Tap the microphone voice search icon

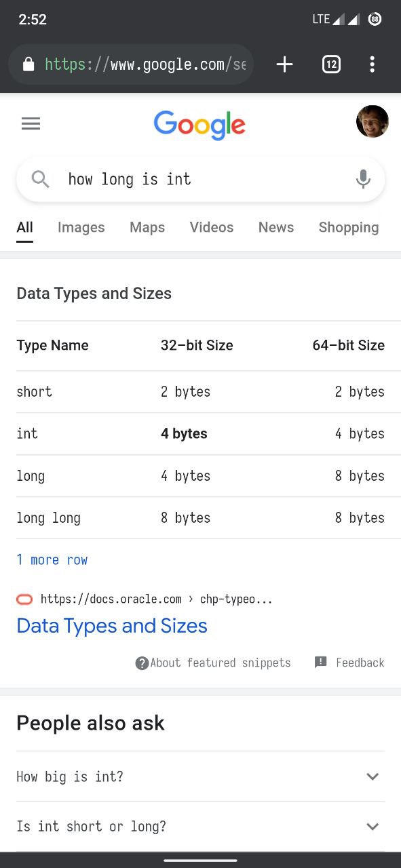click(x=363, y=179)
